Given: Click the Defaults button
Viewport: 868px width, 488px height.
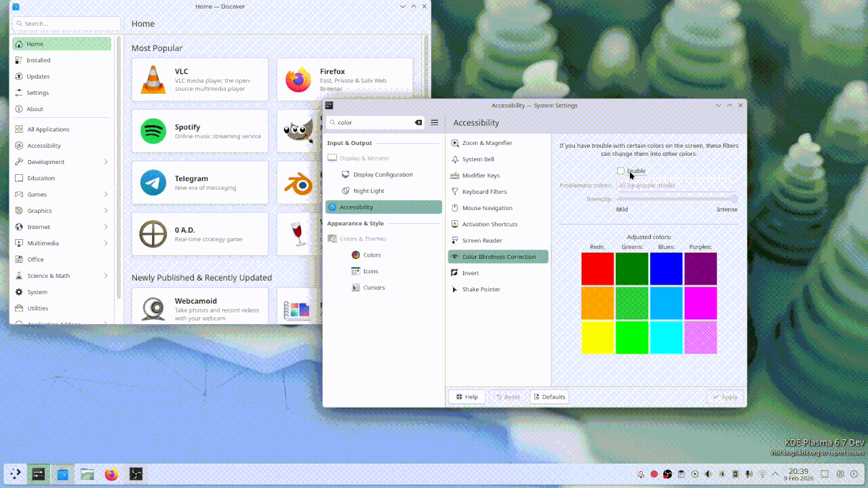Looking at the screenshot, I should pos(549,396).
